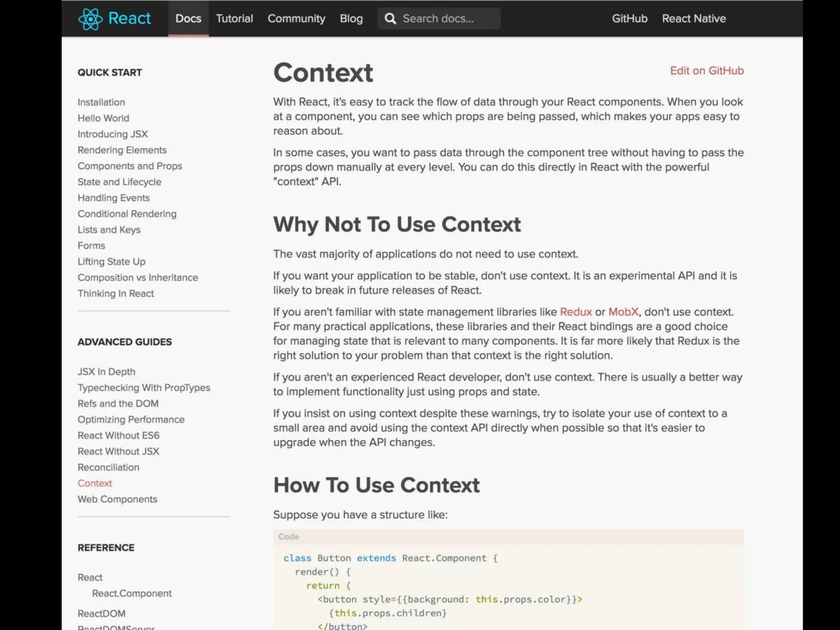Click the REFERENCE section header

[106, 548]
